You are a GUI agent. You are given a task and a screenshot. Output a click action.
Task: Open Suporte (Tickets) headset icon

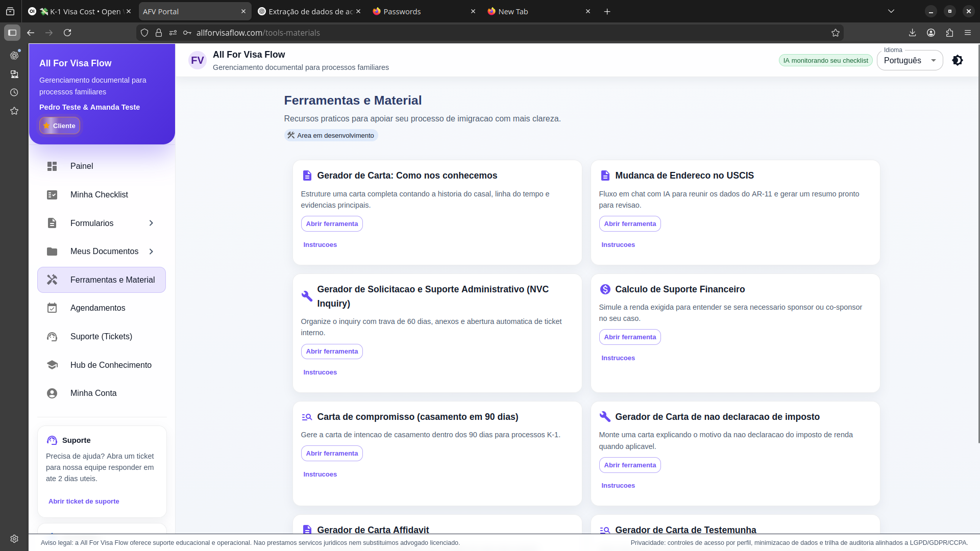52,336
